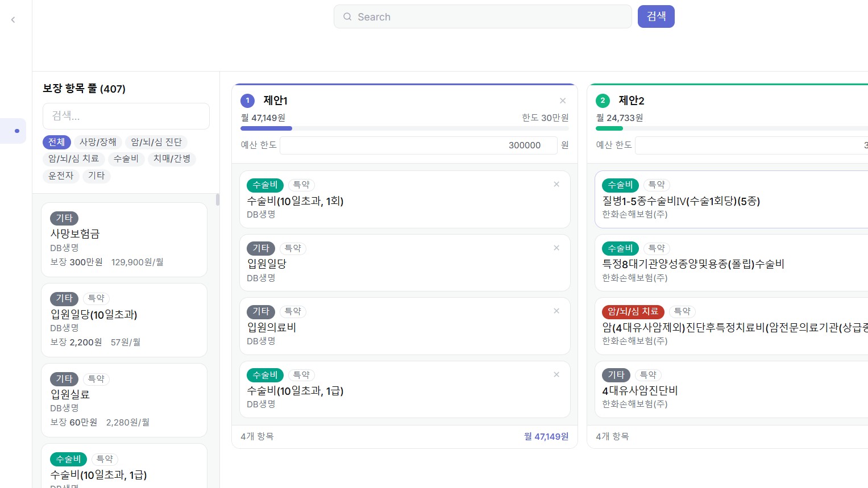The image size is (868, 488).
Task: Filter pool by 사망/장해 category
Action: (x=98, y=142)
